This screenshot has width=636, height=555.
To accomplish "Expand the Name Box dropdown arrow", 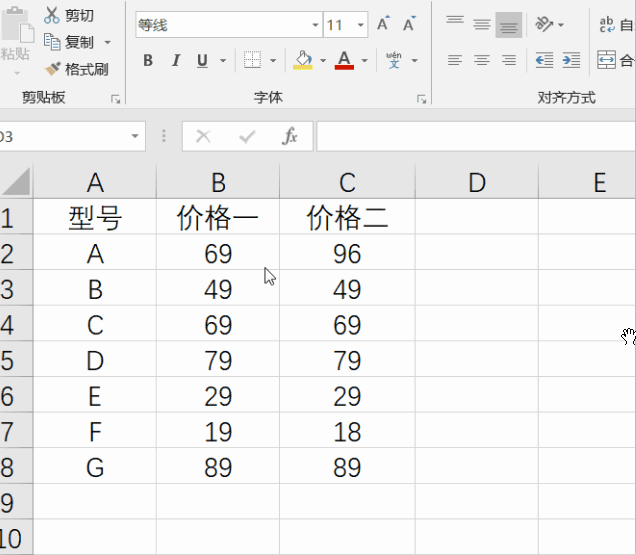I will point(135,136).
